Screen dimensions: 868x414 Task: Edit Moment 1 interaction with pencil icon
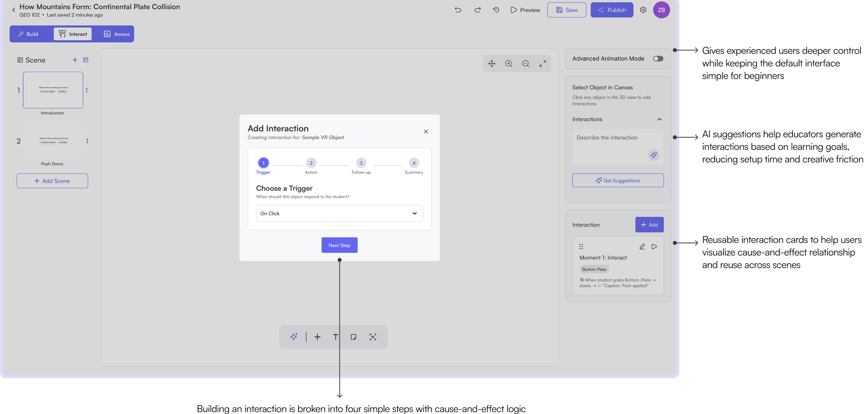pyautogui.click(x=642, y=247)
